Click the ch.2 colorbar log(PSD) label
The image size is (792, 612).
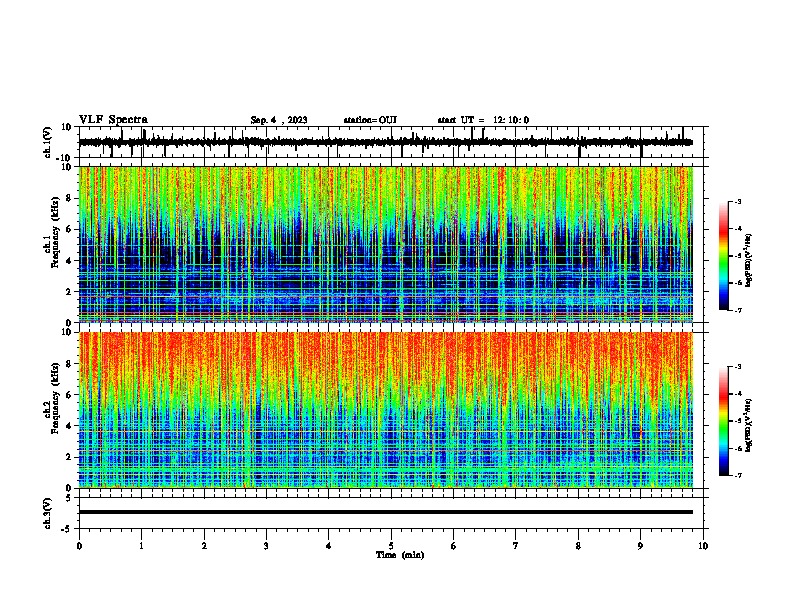(x=749, y=425)
